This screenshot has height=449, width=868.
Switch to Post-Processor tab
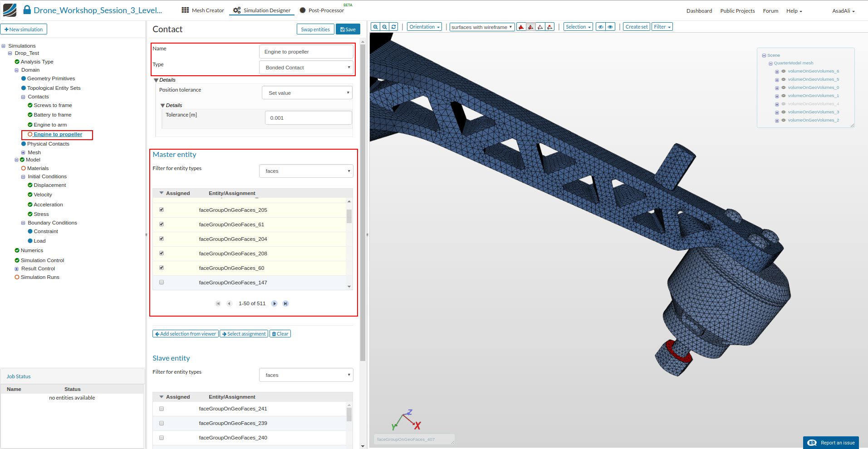pyautogui.click(x=322, y=10)
